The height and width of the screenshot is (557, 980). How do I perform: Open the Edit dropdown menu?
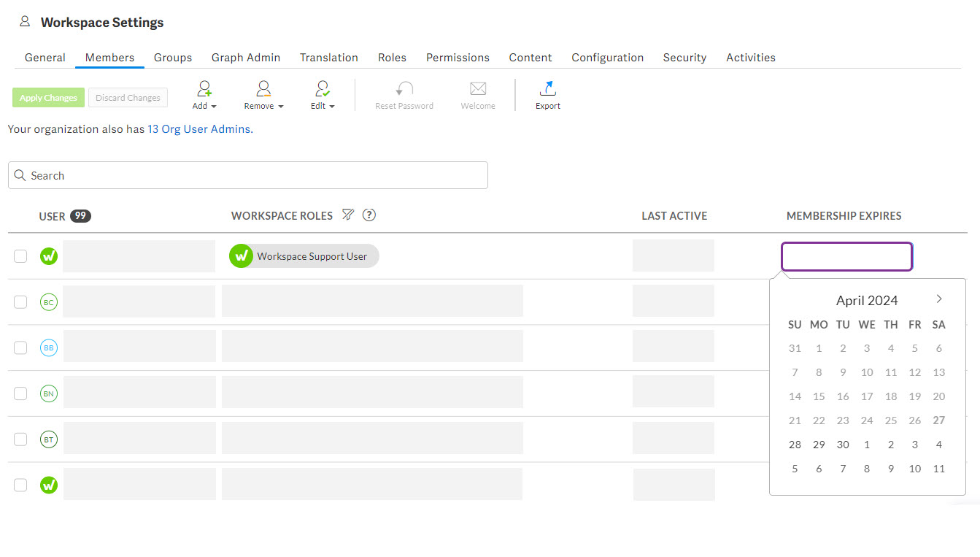(333, 106)
